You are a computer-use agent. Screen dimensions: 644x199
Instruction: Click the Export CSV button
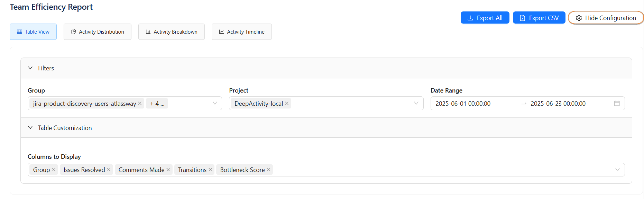pyautogui.click(x=539, y=18)
